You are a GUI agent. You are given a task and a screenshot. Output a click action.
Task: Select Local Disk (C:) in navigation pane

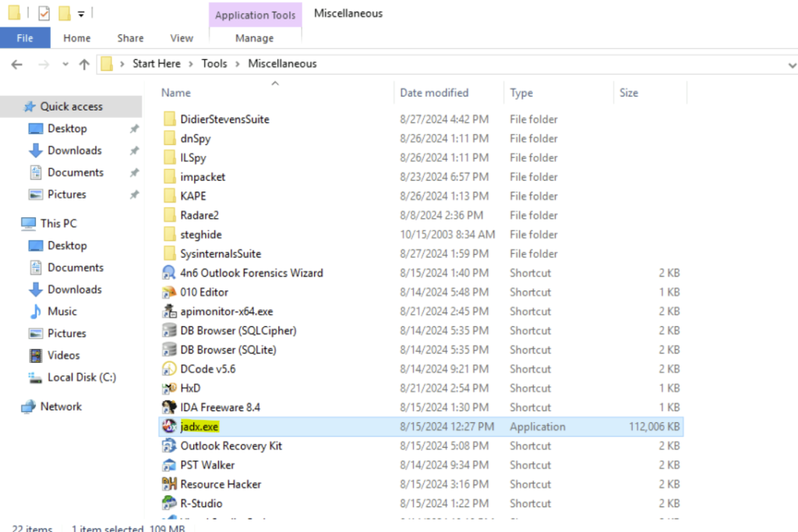tap(81, 377)
